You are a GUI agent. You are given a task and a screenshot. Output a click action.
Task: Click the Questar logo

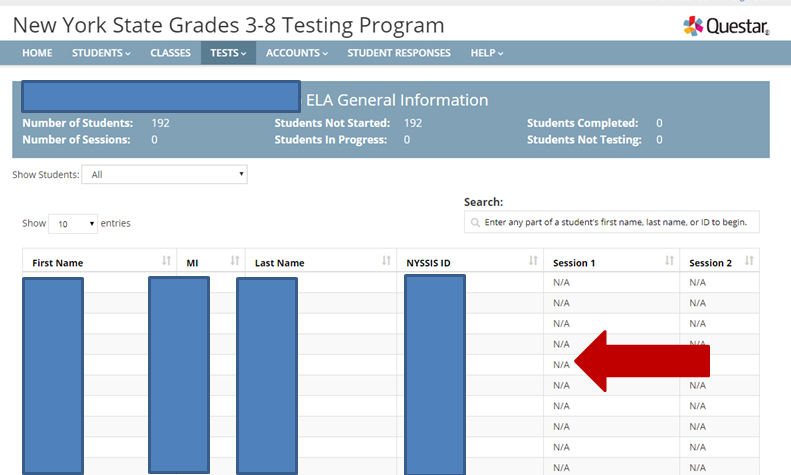pos(726,26)
